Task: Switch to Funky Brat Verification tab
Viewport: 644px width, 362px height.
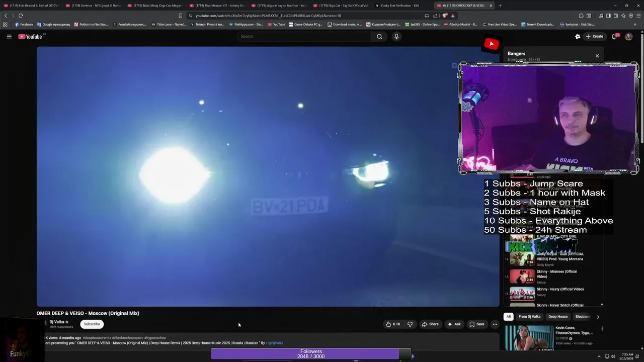Action: click(x=401, y=6)
